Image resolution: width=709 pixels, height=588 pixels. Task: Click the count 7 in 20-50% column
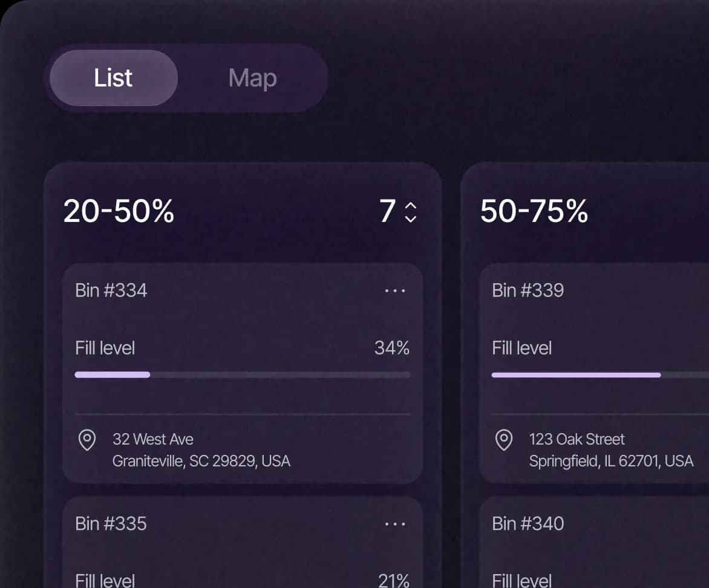[387, 212]
